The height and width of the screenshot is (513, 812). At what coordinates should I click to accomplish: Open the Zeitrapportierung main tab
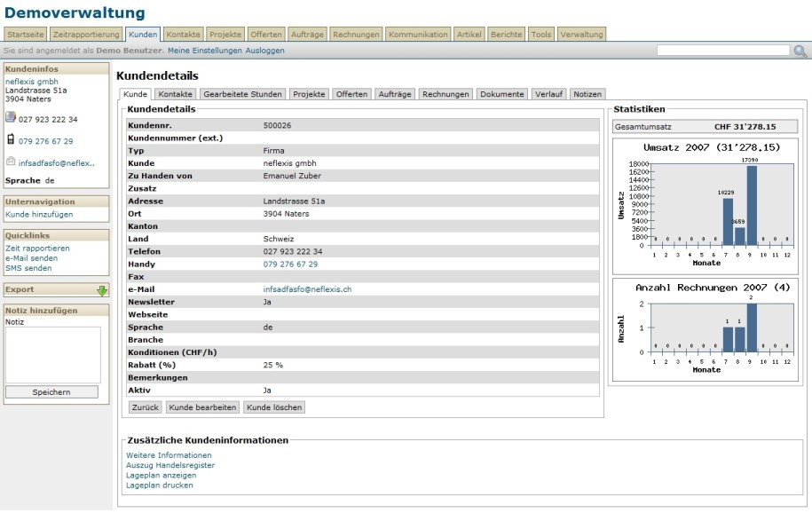point(86,35)
